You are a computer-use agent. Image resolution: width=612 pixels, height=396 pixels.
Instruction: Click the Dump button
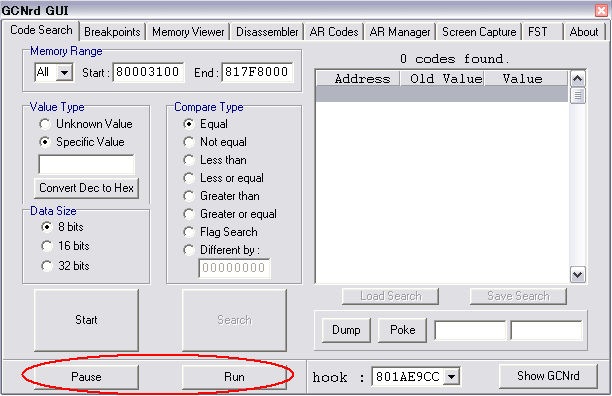tap(346, 330)
